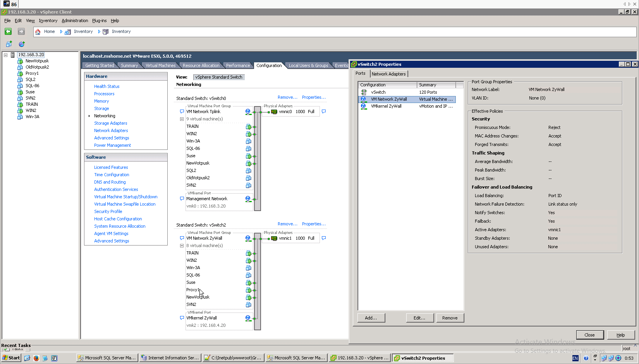Click the Help button in vSwitch2 Properties
The height and width of the screenshot is (364, 639).
click(621, 335)
